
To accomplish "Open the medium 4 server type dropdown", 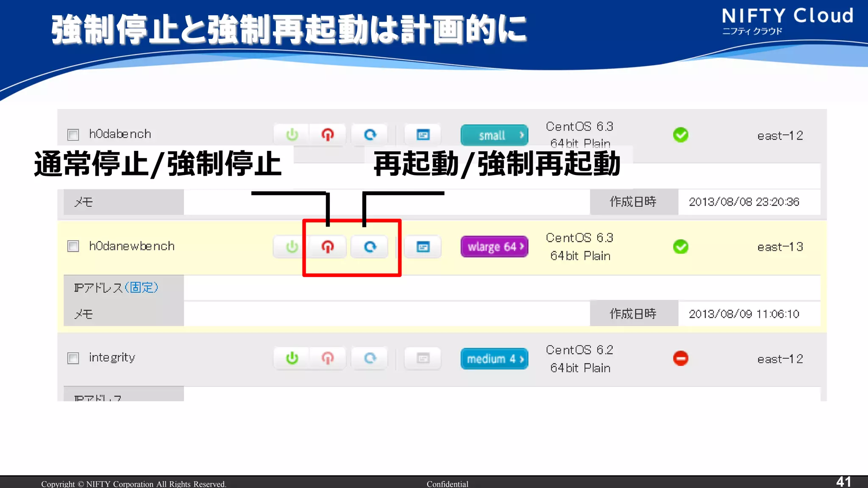I will pyautogui.click(x=495, y=359).
